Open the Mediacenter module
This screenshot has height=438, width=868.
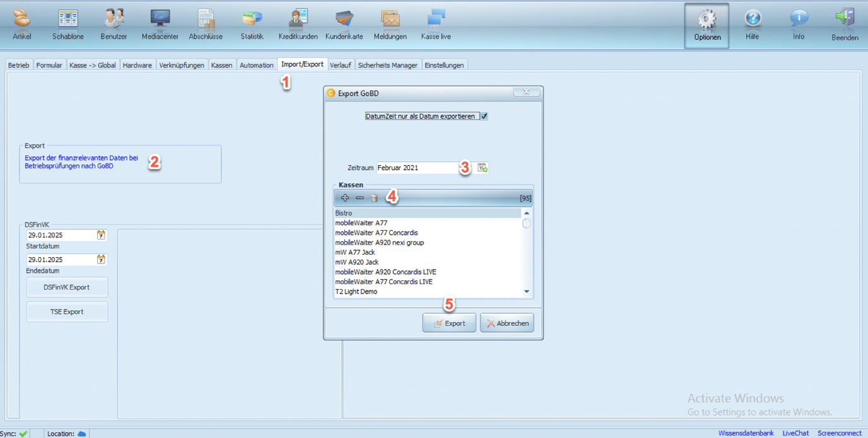(160, 22)
